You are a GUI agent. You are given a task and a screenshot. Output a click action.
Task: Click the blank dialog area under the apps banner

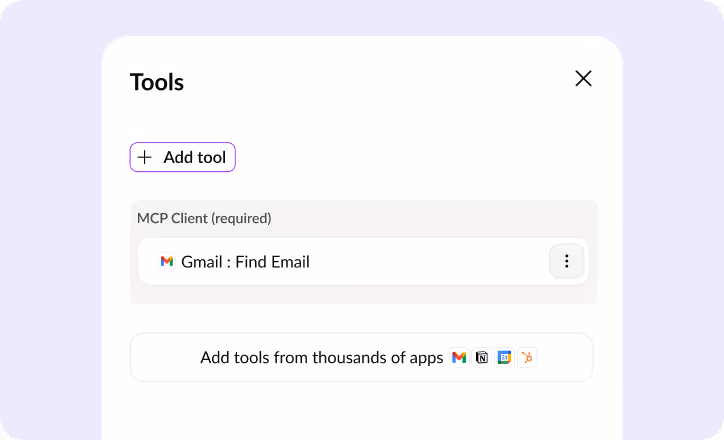(362, 411)
